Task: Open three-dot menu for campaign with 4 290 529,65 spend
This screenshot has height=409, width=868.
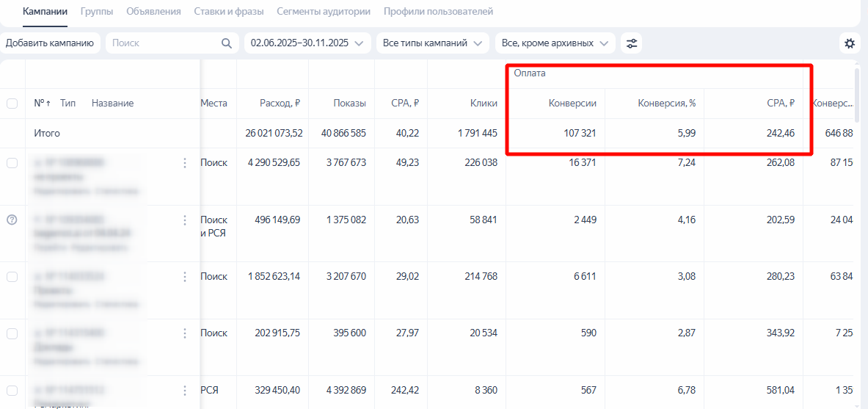Action: pos(185,163)
